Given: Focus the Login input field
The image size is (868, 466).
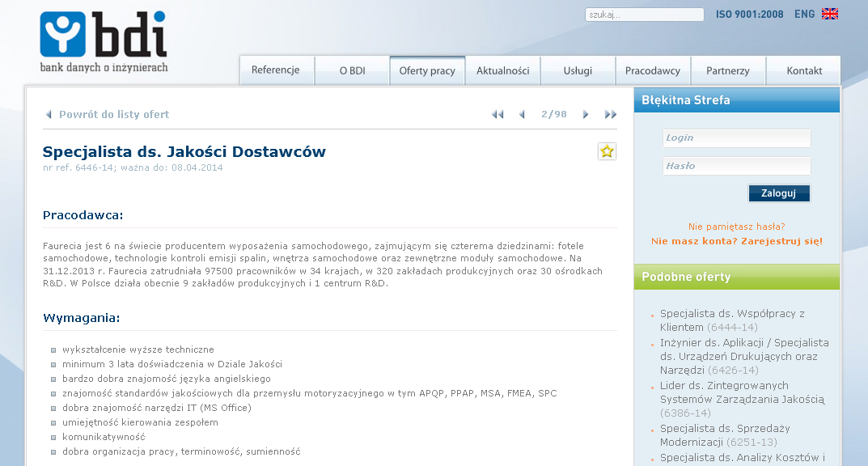Looking at the screenshot, I should pos(737,138).
